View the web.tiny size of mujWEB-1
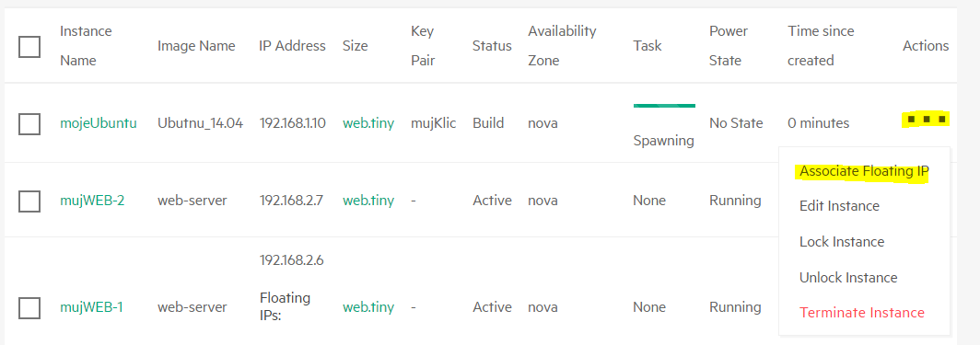 pyautogui.click(x=368, y=307)
